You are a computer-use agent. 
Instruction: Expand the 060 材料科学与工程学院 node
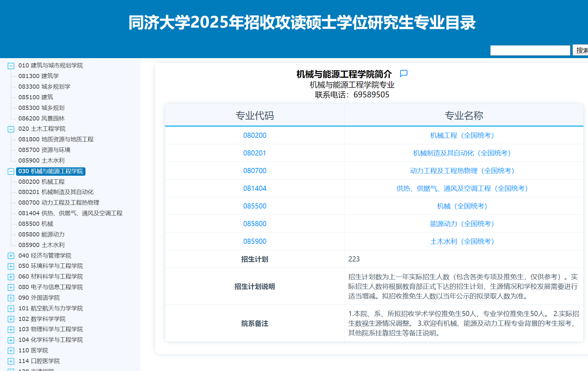[x=11, y=277]
